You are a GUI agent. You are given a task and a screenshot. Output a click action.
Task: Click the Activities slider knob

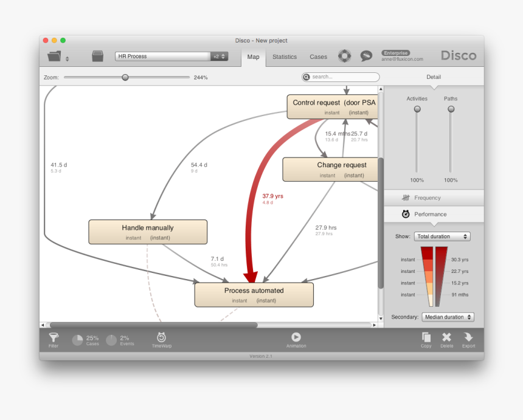pos(417,109)
